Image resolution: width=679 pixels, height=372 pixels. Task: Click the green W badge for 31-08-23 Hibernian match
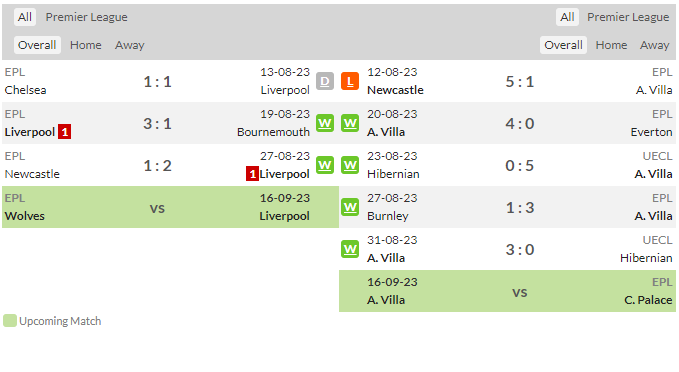click(350, 249)
